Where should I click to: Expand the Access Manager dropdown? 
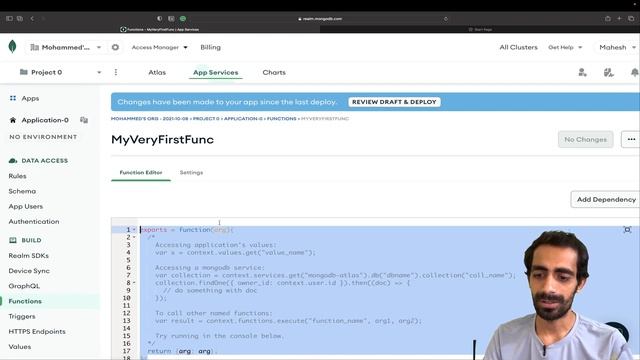(159, 47)
